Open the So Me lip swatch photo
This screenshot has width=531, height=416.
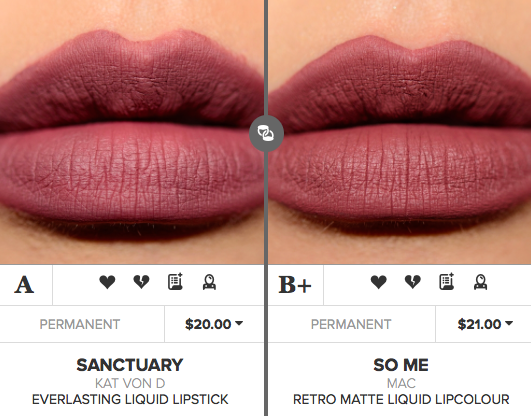click(400, 132)
